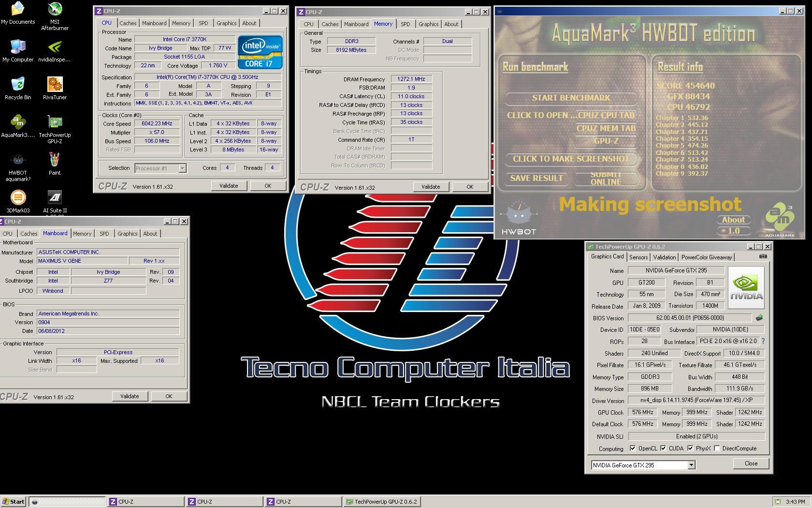Open MSI Afterburner desktop icon
The height and width of the screenshot is (508, 812).
(55, 16)
